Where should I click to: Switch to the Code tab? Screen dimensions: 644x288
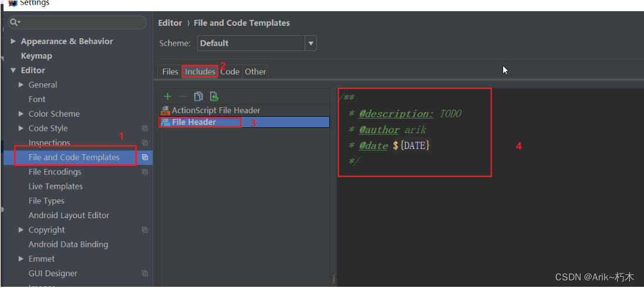pyautogui.click(x=230, y=72)
